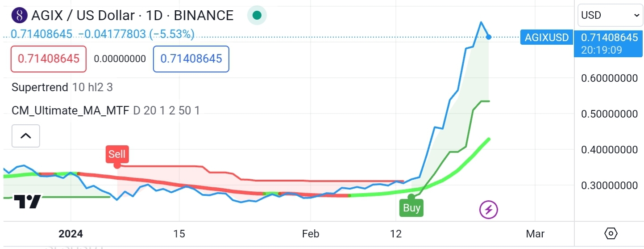Click the blue buy price 0.71408645 box
This screenshot has height=249, width=644.
[x=191, y=59]
